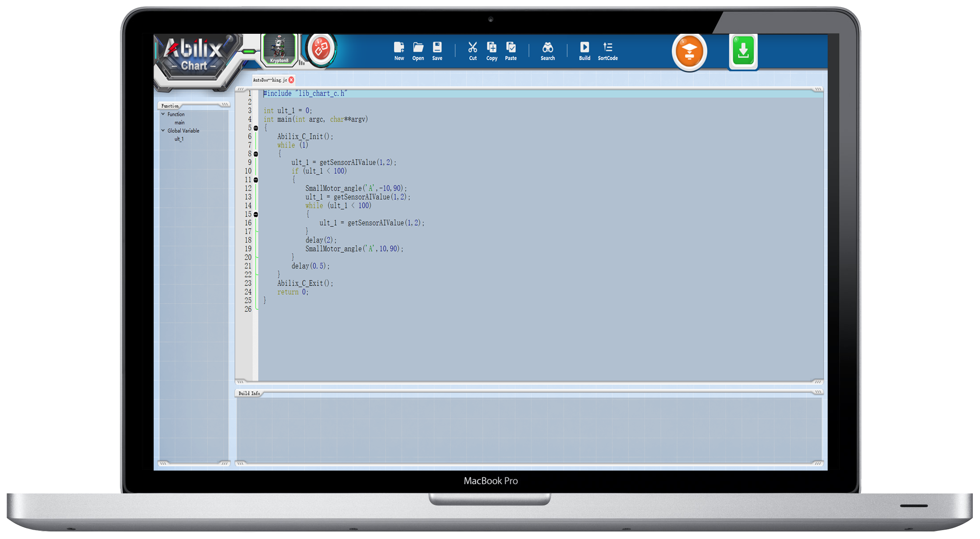Select the Krypton8 robot model thumbnail
The image size is (980, 539).
point(279,49)
